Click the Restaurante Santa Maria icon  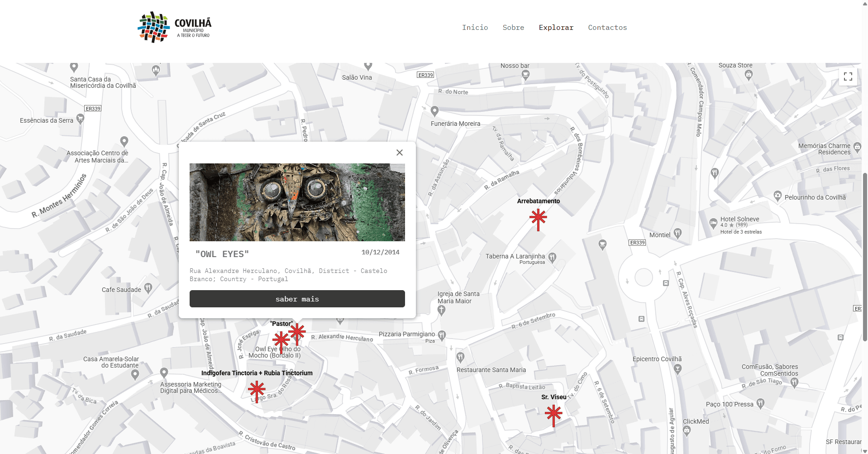(x=460, y=357)
